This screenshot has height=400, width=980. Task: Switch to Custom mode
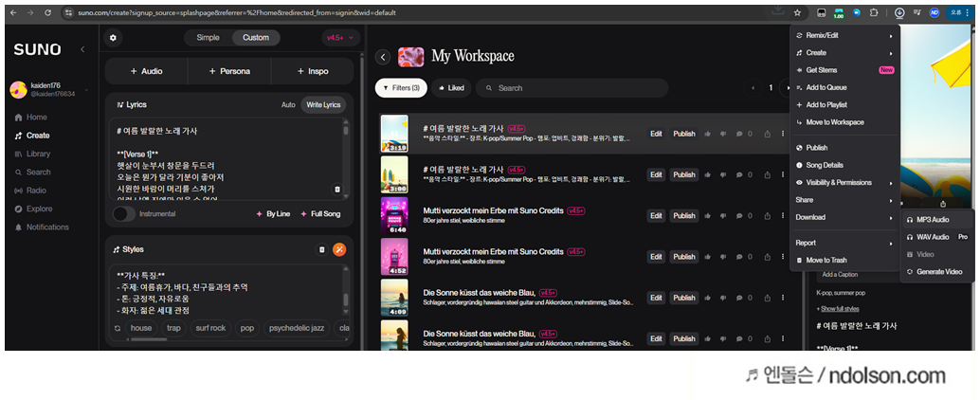256,38
